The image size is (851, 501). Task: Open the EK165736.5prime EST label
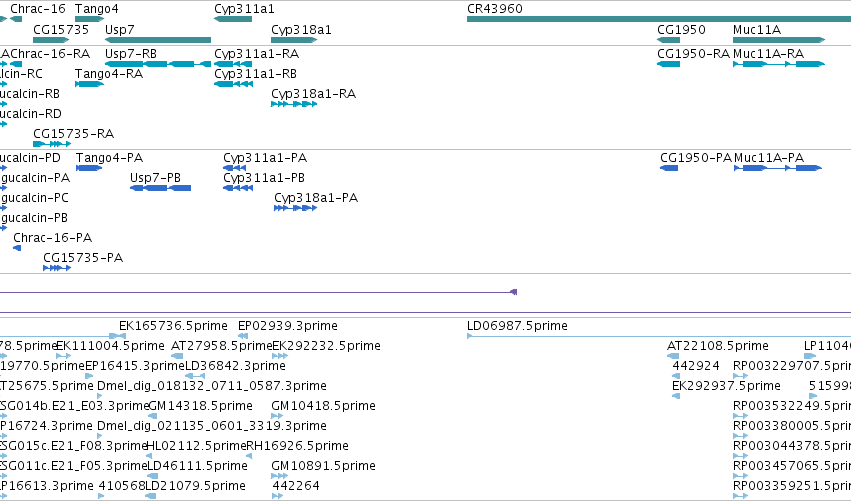click(173, 326)
